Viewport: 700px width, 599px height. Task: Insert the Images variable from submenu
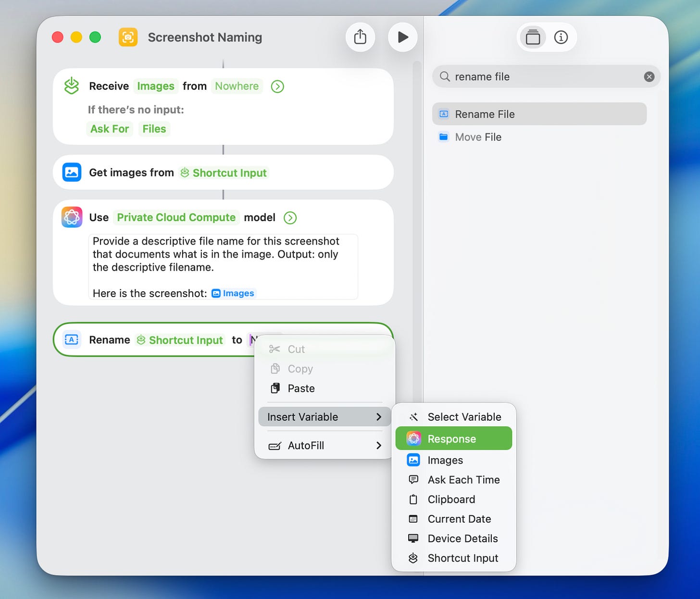click(454, 460)
